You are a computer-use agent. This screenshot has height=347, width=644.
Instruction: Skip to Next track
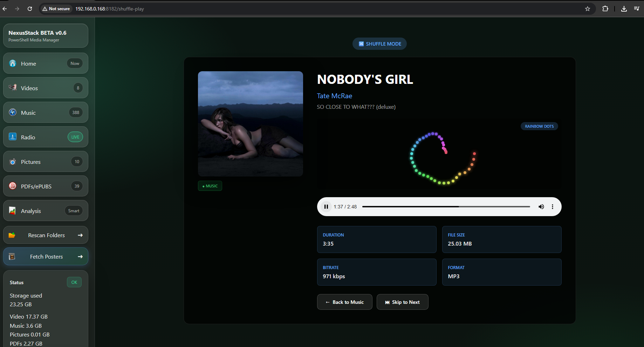[x=402, y=302]
